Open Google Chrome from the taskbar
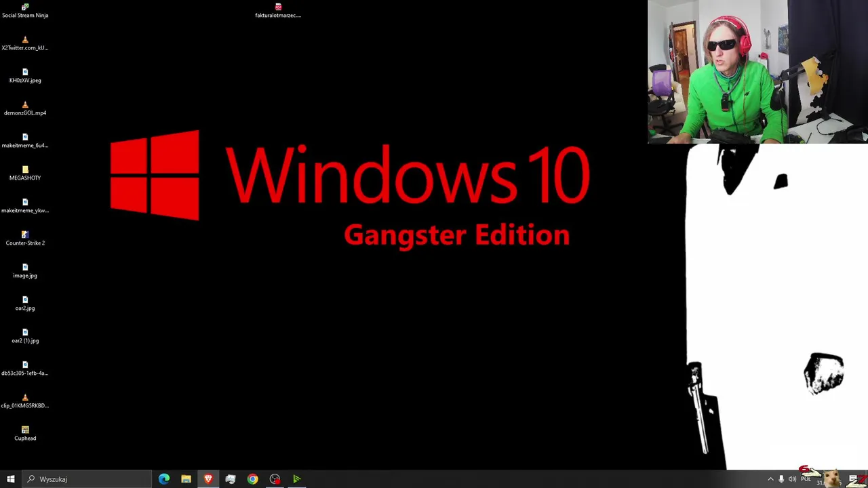The height and width of the screenshot is (488, 868). click(252, 479)
